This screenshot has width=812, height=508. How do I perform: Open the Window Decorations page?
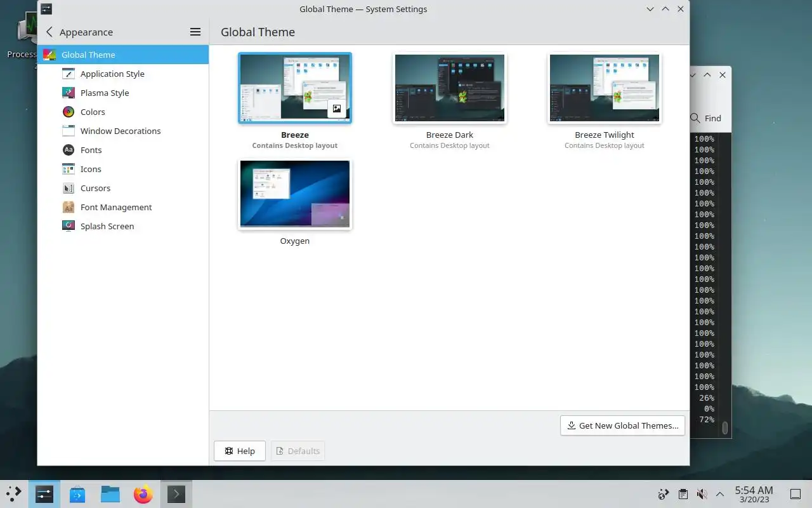(x=123, y=131)
